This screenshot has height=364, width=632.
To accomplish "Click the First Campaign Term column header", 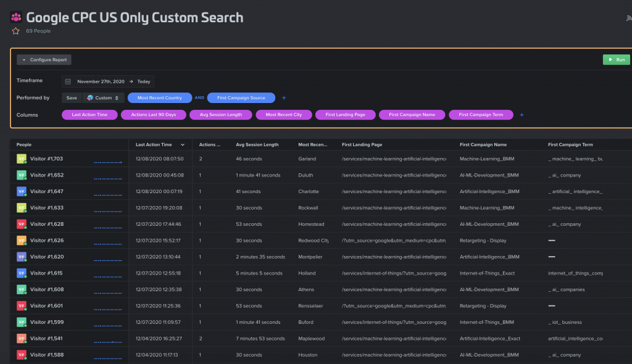I will coord(570,145).
